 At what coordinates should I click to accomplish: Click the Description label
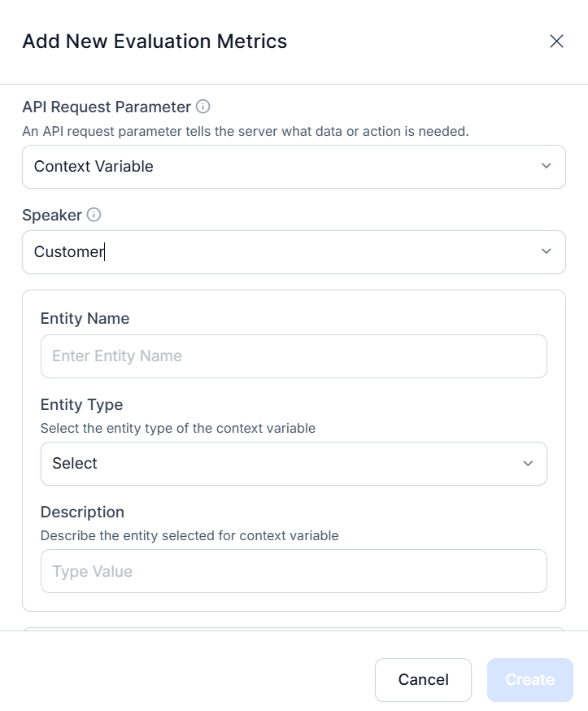pos(82,512)
